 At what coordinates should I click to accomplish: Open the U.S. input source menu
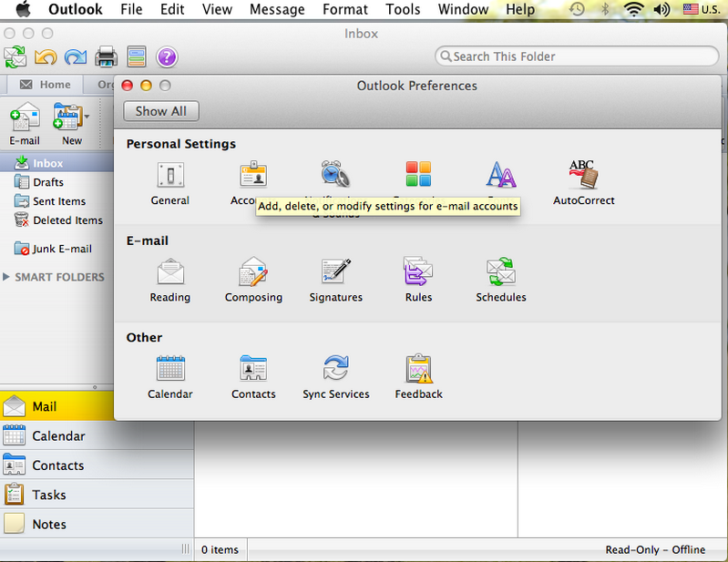702,9
